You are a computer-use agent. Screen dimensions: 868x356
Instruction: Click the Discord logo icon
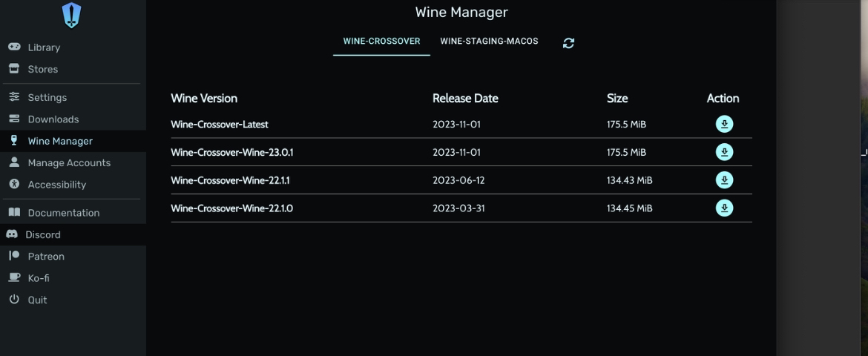[12, 234]
